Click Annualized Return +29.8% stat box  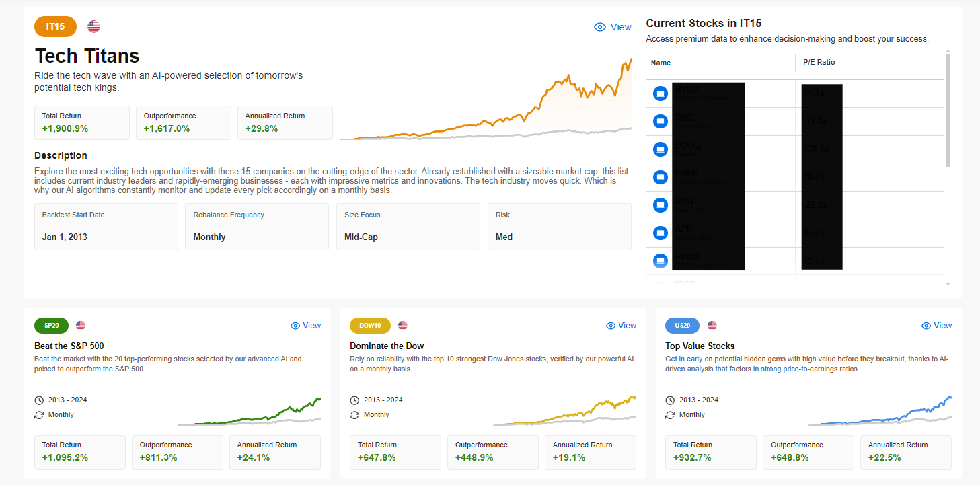[285, 122]
